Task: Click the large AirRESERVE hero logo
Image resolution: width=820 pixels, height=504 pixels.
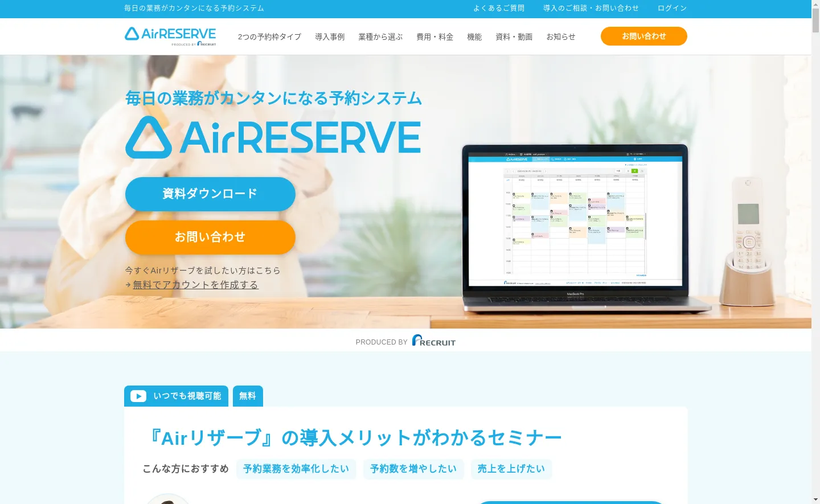Action: 273,137
